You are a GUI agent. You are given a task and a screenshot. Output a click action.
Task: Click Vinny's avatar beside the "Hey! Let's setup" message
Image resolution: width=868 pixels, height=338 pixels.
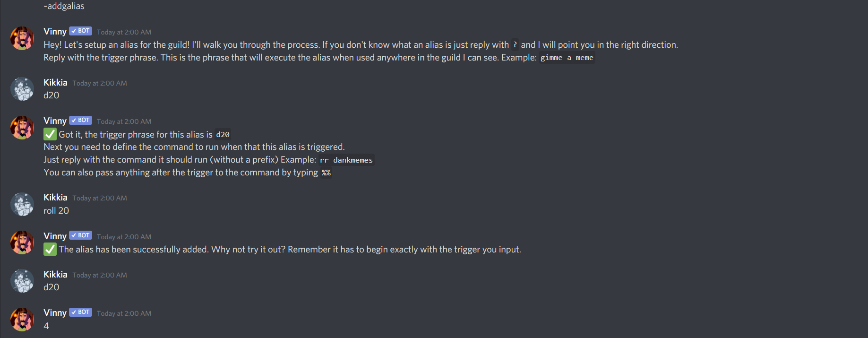pos(22,38)
